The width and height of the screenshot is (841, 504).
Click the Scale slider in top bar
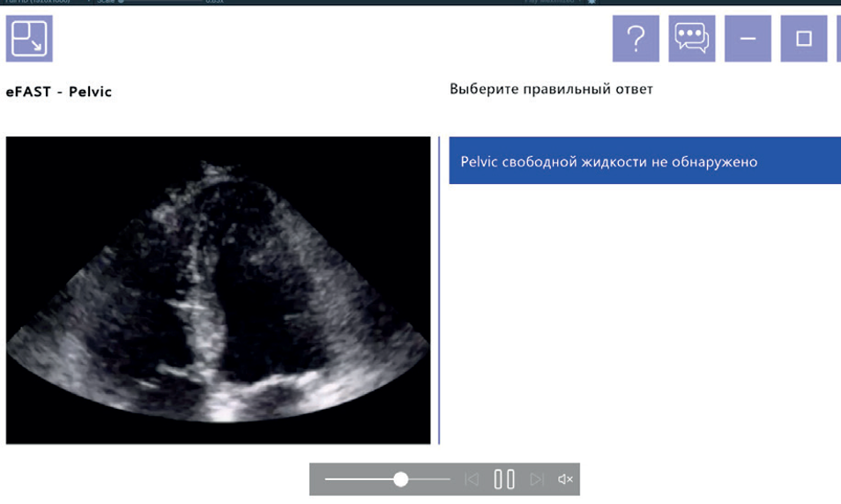click(x=161, y=2)
